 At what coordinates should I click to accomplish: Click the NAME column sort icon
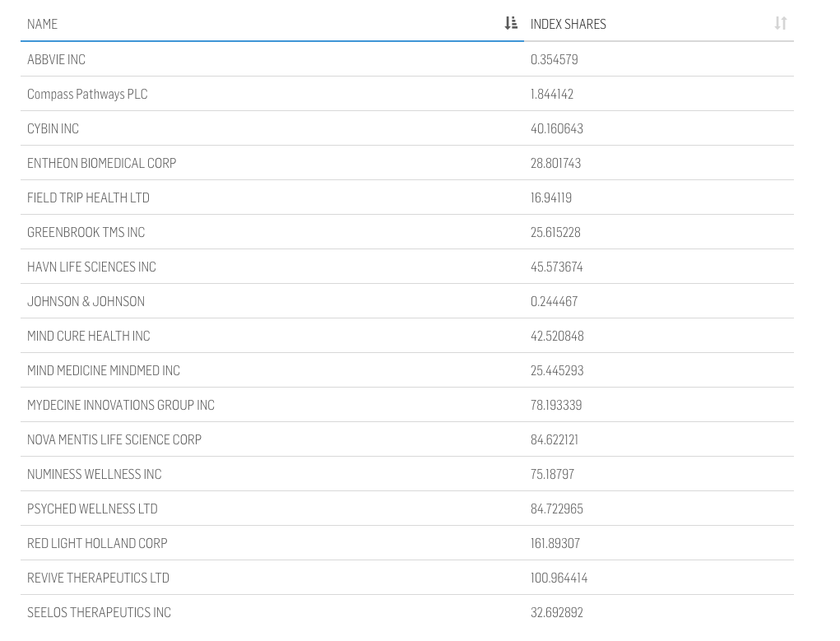coord(511,23)
